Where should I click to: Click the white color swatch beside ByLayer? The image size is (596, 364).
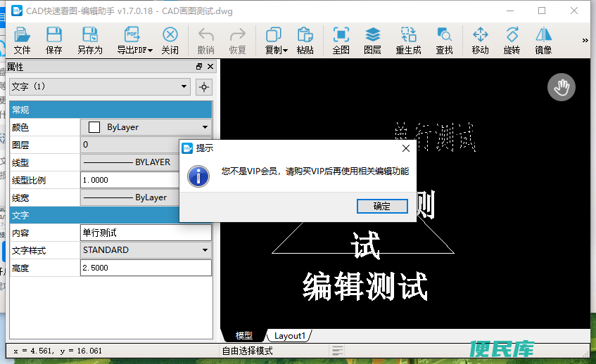click(x=94, y=127)
